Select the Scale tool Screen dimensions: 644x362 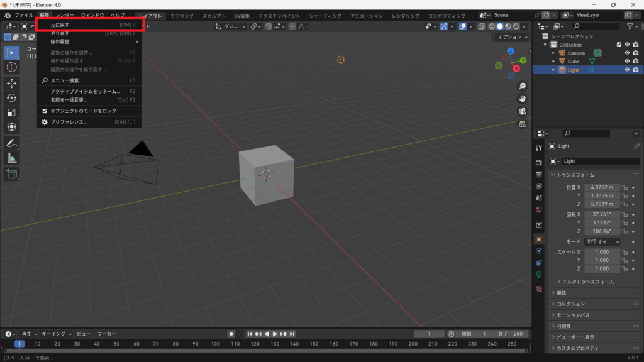coord(11,112)
